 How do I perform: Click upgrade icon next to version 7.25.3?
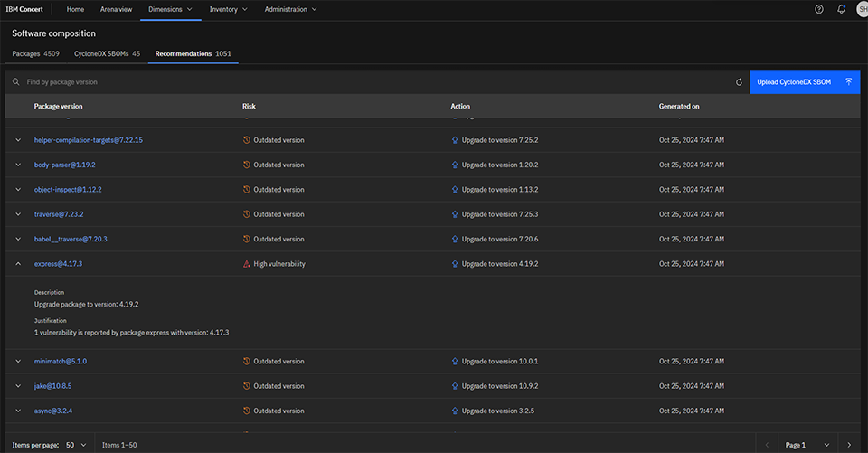[x=455, y=214]
